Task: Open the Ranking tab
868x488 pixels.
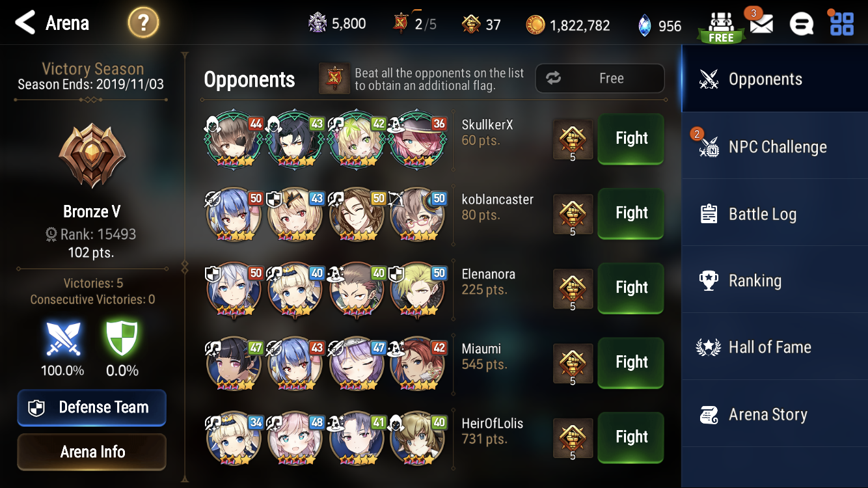Action: click(774, 280)
